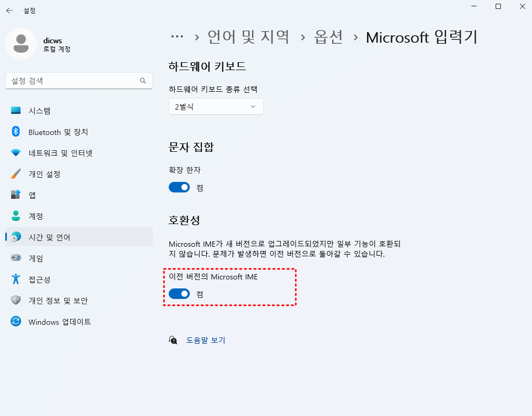Select 시간 및 언어 sidebar item
The height and width of the screenshot is (416, 532).
(x=79, y=237)
